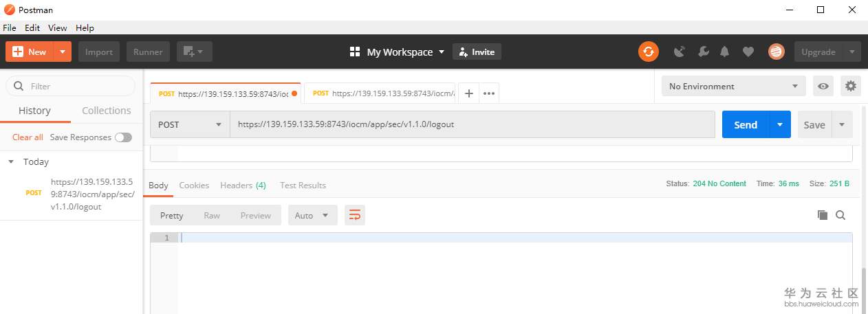The height and width of the screenshot is (314, 868).
Task: Click the 204 No Content status
Action: click(x=719, y=183)
